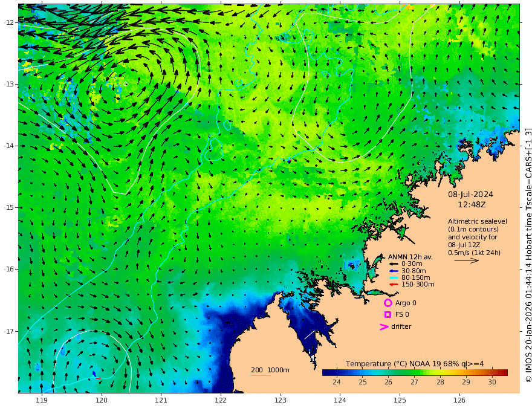Click the longitude axis label 121
Viewport: 532px width, 411px height.
click(161, 401)
